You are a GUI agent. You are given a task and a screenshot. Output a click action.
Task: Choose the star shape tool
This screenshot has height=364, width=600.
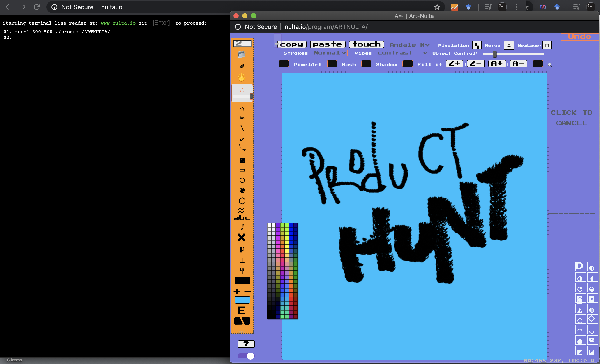point(242,108)
